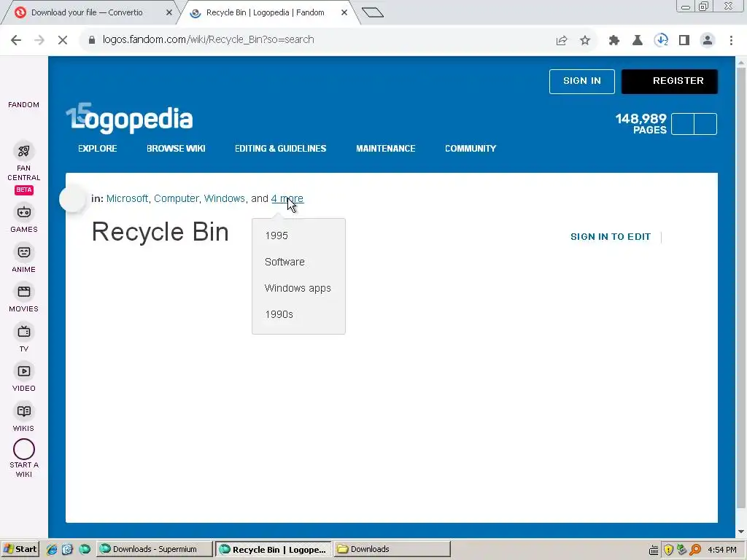Open the Downloads folder taskbar item
Image resolution: width=747 pixels, height=560 pixels.
(392, 550)
